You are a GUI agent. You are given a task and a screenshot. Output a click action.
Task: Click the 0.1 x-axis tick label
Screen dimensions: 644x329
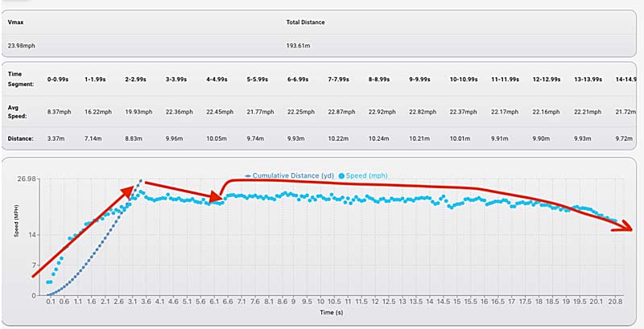click(51, 302)
